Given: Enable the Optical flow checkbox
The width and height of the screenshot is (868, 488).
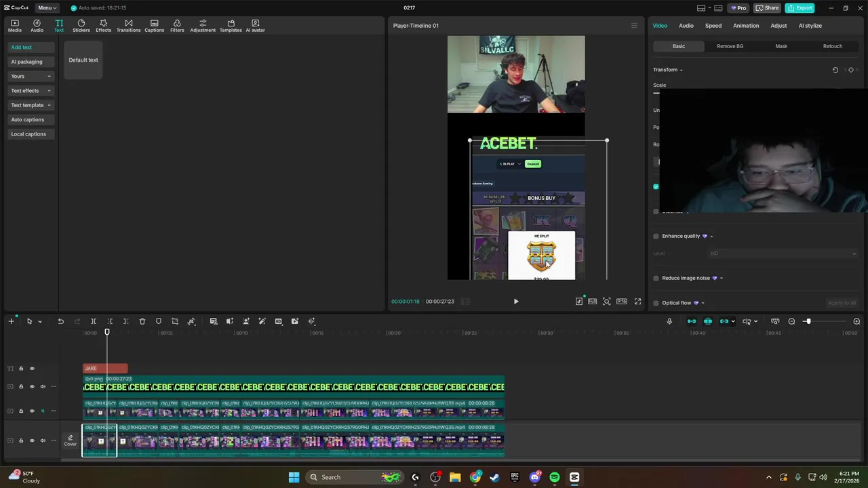Looking at the screenshot, I should 656,303.
